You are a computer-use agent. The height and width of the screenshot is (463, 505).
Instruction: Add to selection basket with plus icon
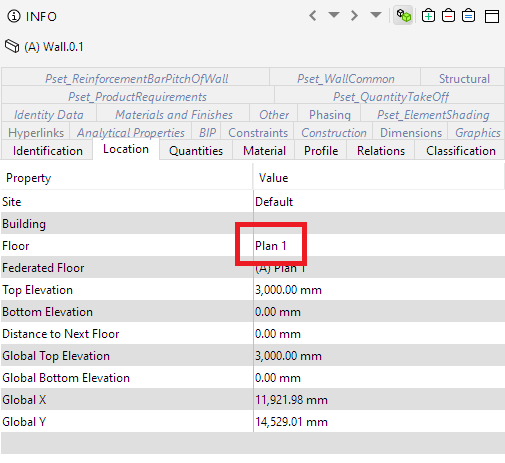[x=428, y=16]
